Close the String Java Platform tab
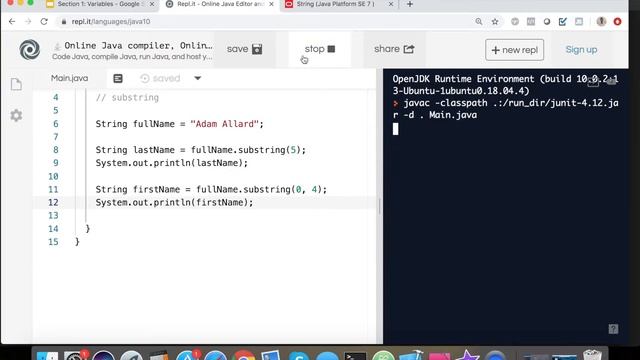640x360 pixels. click(x=391, y=4)
